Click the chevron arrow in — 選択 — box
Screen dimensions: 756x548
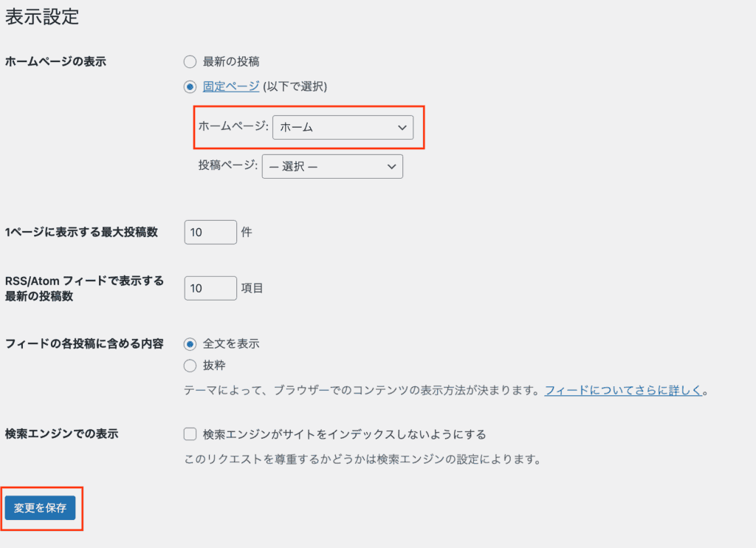click(x=391, y=166)
